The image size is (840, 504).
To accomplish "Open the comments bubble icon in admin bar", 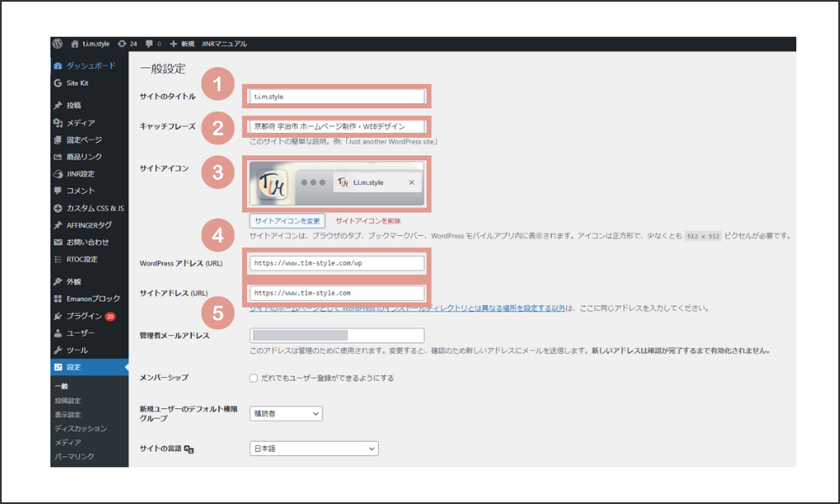I will [149, 44].
